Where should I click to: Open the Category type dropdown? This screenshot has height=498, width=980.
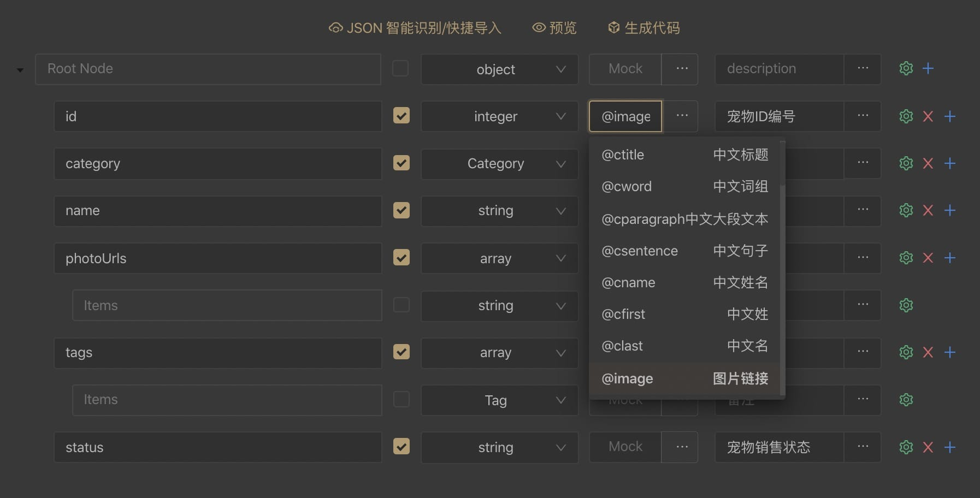(x=499, y=163)
